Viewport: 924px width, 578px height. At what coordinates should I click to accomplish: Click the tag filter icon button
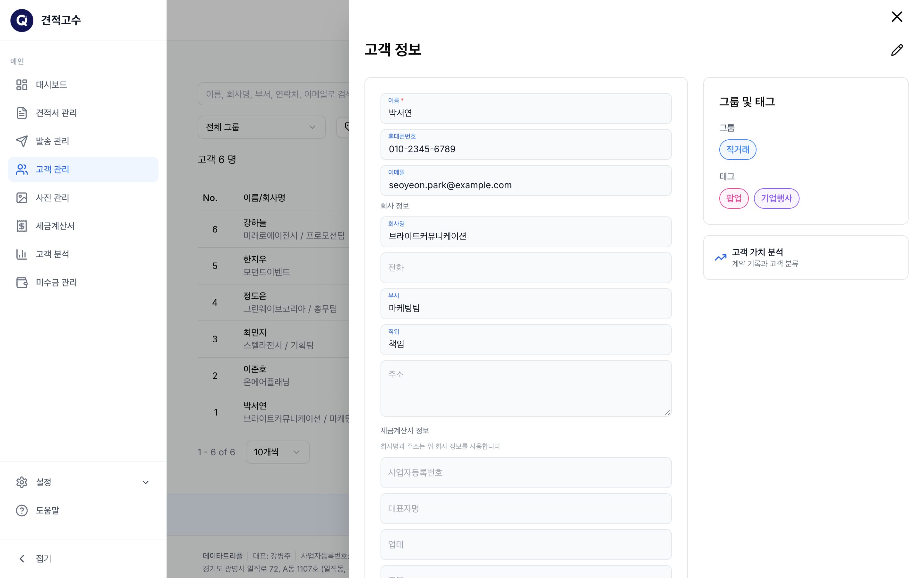pos(343,127)
